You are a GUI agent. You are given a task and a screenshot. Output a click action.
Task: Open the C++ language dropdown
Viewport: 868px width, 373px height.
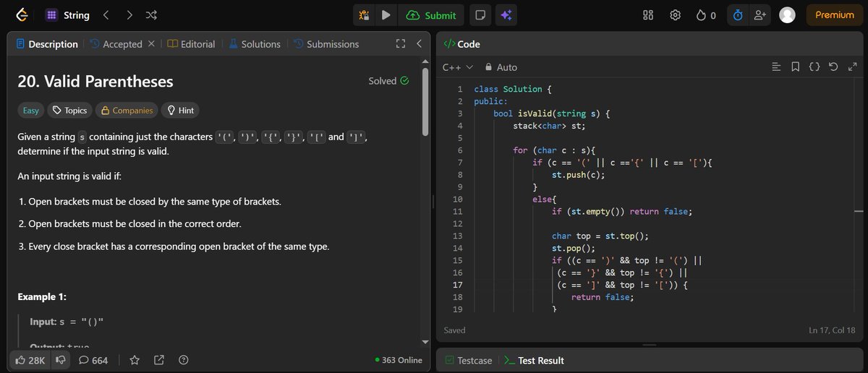[458, 67]
